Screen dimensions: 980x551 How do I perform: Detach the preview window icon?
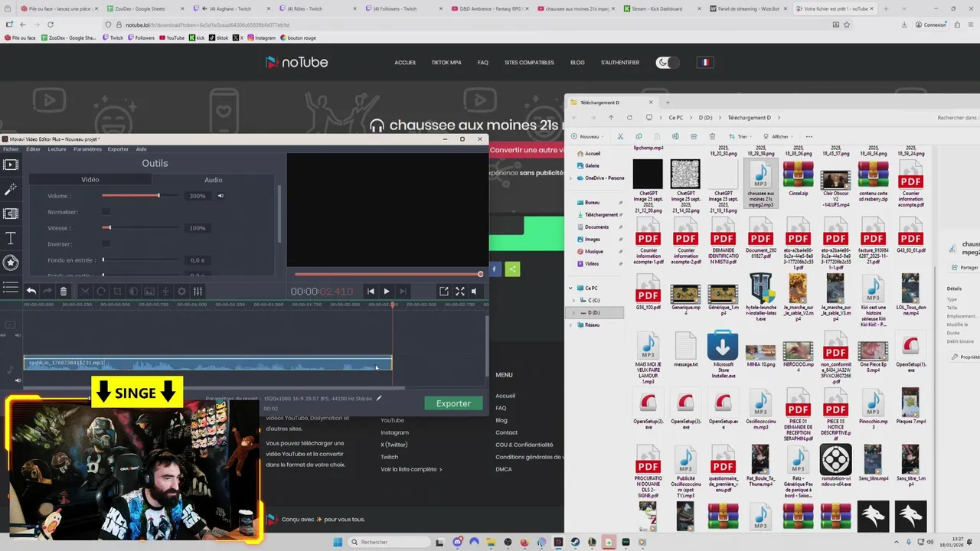coord(443,291)
